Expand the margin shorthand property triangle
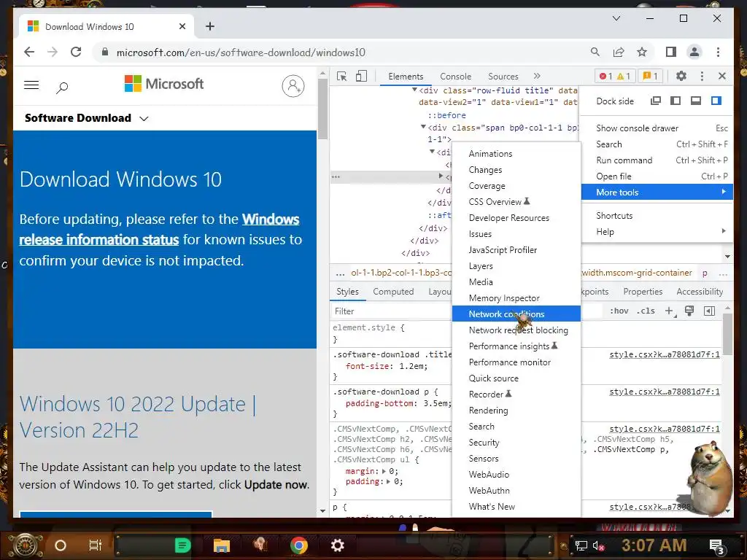The width and height of the screenshot is (747, 560). pyautogui.click(x=384, y=471)
